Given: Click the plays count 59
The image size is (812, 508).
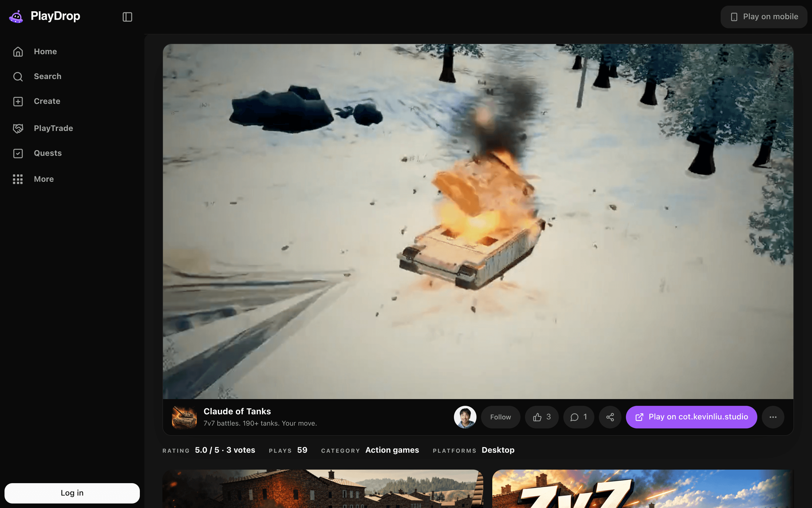Looking at the screenshot, I should (302, 450).
